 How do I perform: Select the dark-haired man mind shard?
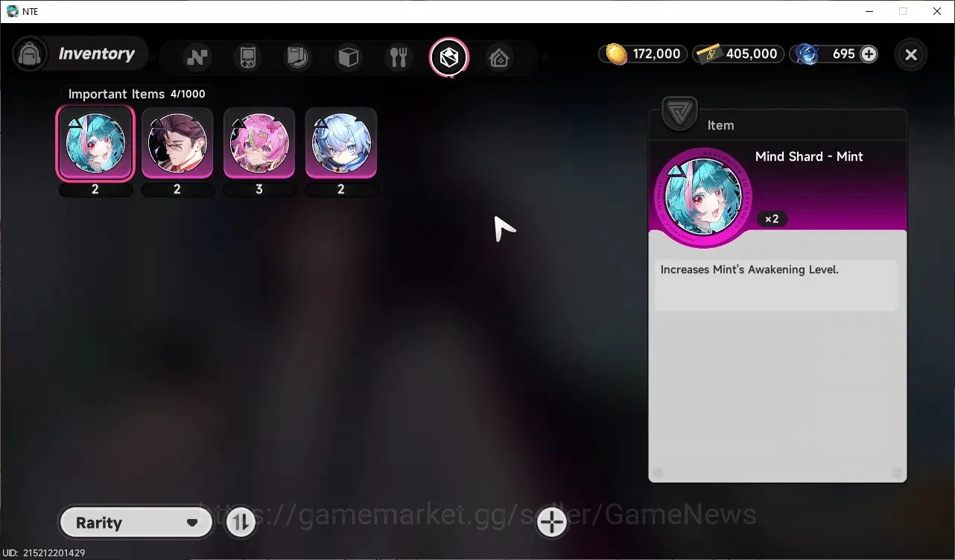pos(177,144)
